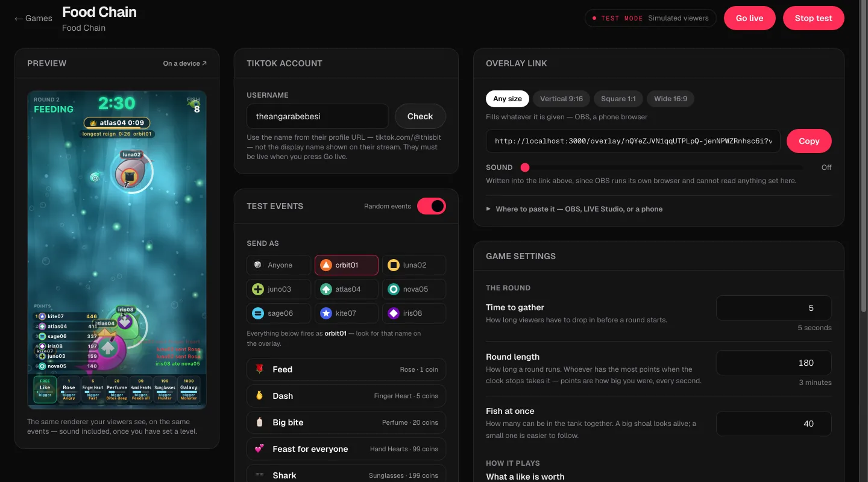Send test events as juno03
868x482 pixels.
tap(279, 289)
